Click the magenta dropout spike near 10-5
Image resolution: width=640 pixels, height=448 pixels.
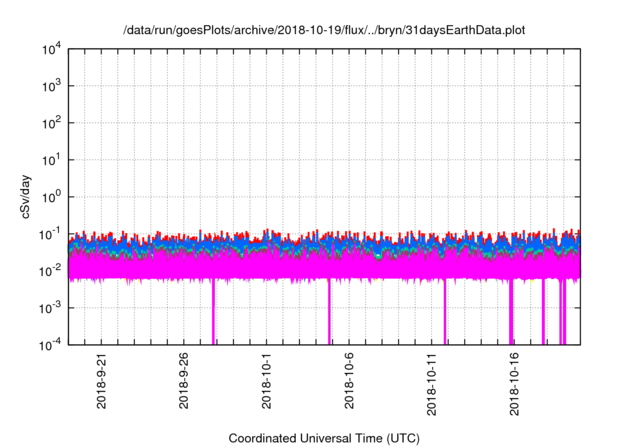click(329, 312)
